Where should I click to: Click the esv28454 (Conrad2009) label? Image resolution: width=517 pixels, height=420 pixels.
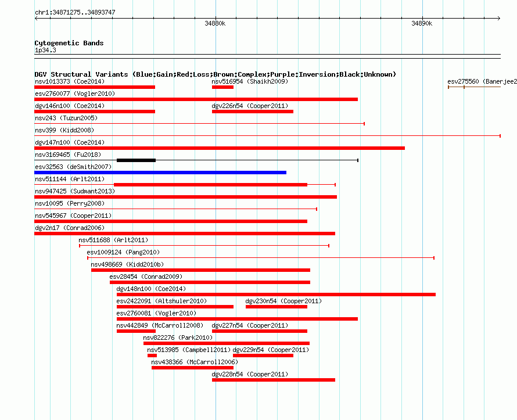point(146,277)
